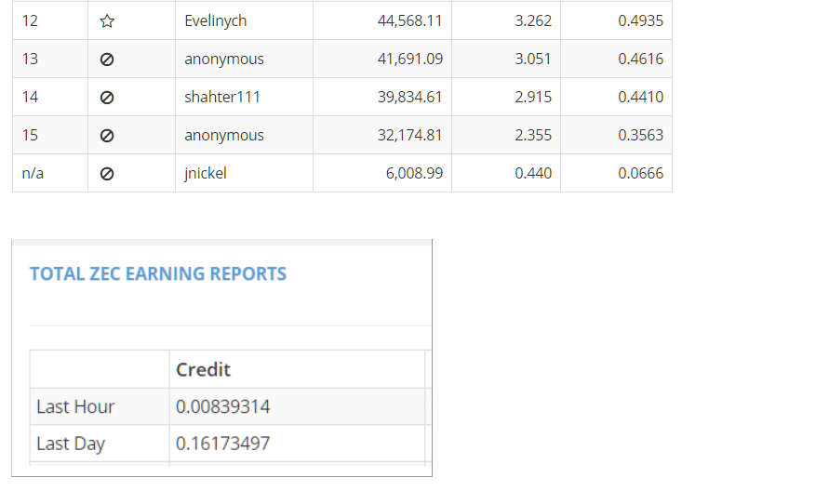This screenshot has width=829, height=504.
Task: Click the value 3.051
Action: click(x=533, y=59)
